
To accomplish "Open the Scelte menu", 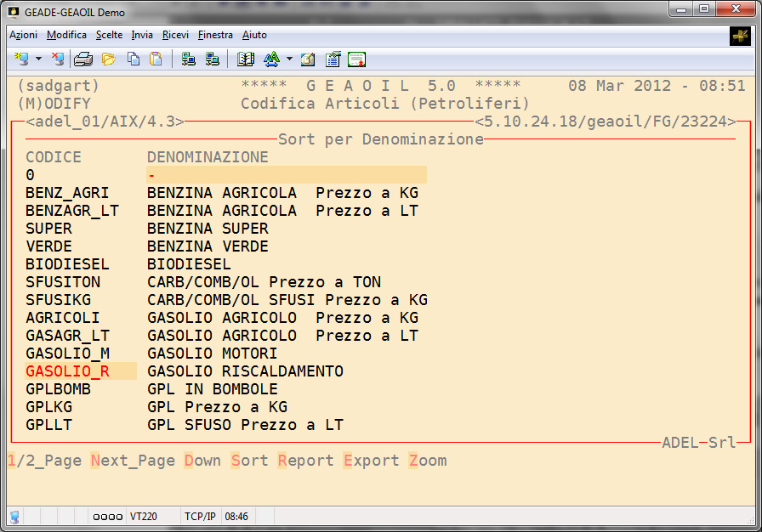I will coord(109,35).
